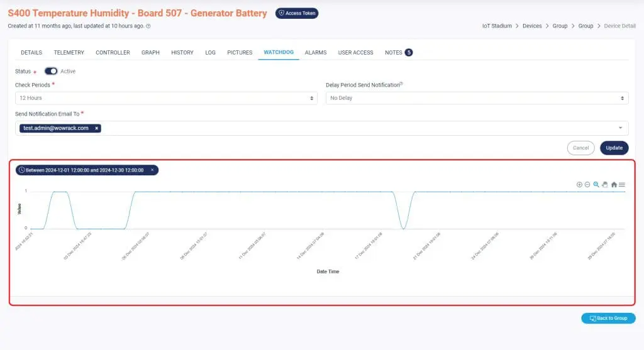644x350 pixels.
Task: Expand the notification email recipient list arrow
Action: 620,128
